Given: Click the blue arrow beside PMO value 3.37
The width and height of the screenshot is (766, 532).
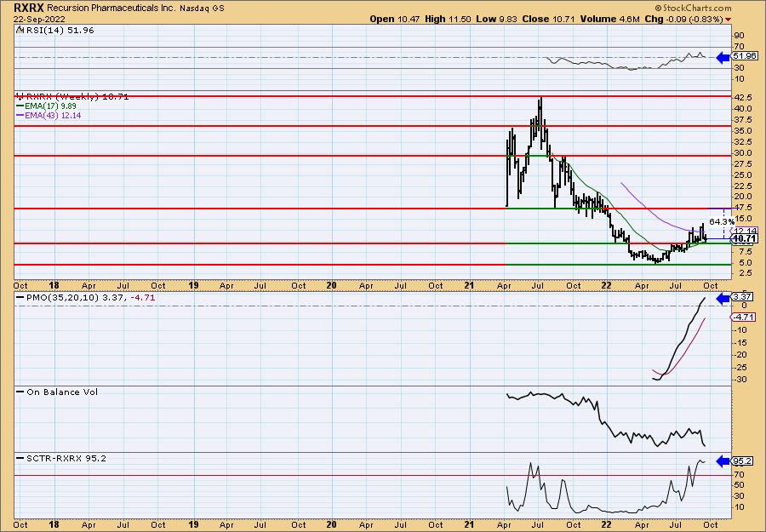Looking at the screenshot, I should click(x=723, y=299).
